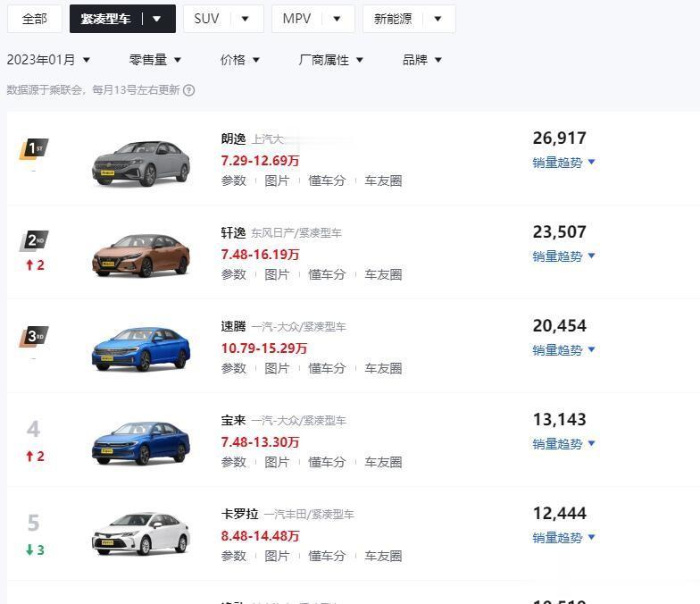The image size is (700, 604).
Task: Open 车友圈 link for 卡罗拉
Action: click(x=383, y=556)
